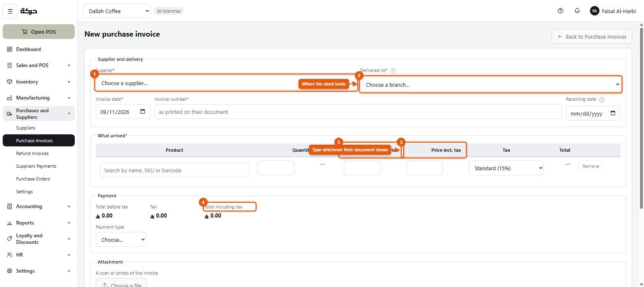Open the Choose a supplier dropdown
644x287 pixels.
(x=226, y=83)
